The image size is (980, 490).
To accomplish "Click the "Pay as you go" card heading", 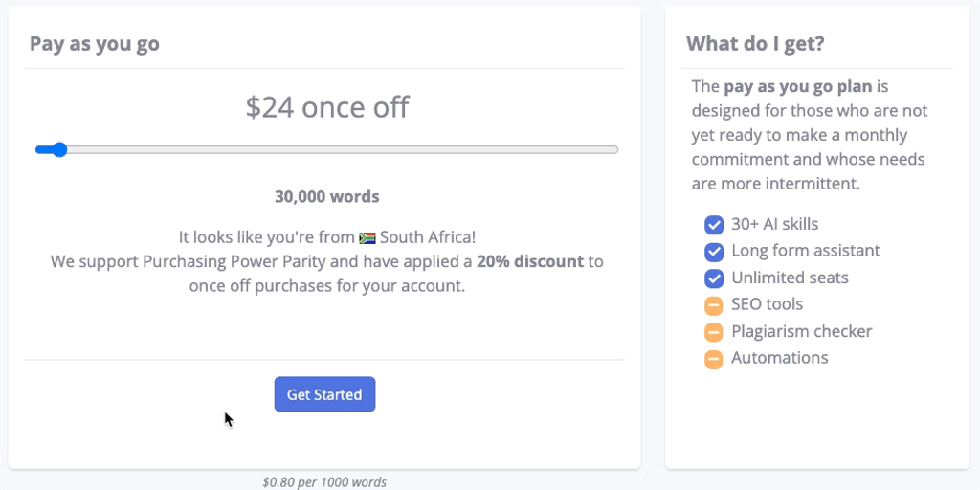I will click(95, 44).
